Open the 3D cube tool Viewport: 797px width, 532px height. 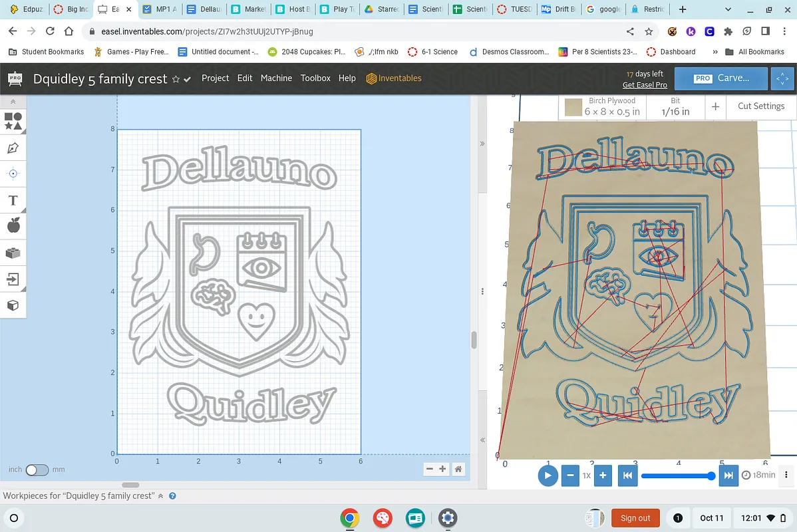tap(13, 305)
